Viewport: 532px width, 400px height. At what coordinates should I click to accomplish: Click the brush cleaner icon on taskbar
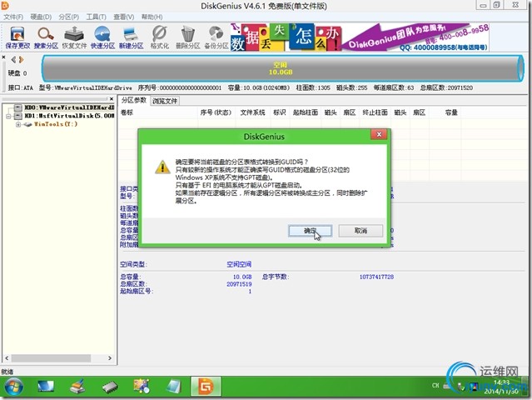(x=78, y=387)
